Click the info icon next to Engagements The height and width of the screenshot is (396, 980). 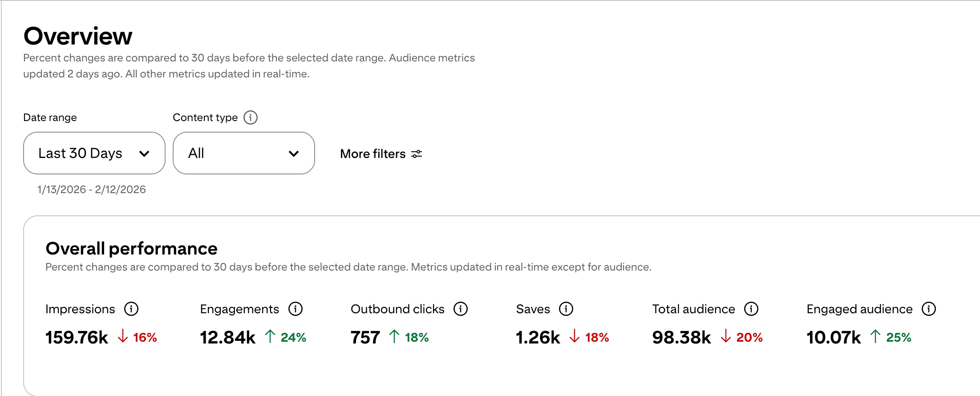(x=296, y=309)
